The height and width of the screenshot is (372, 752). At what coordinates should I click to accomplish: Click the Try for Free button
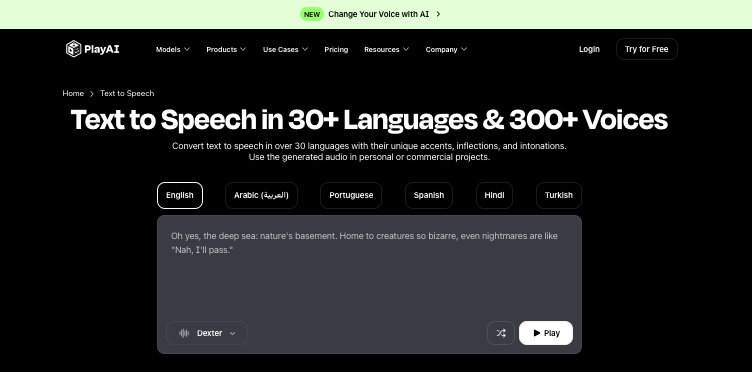646,49
